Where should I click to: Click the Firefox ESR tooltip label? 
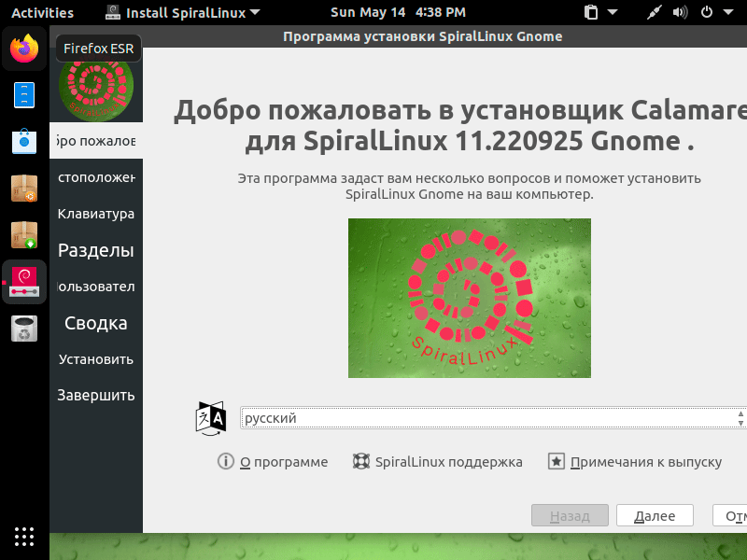tap(99, 49)
